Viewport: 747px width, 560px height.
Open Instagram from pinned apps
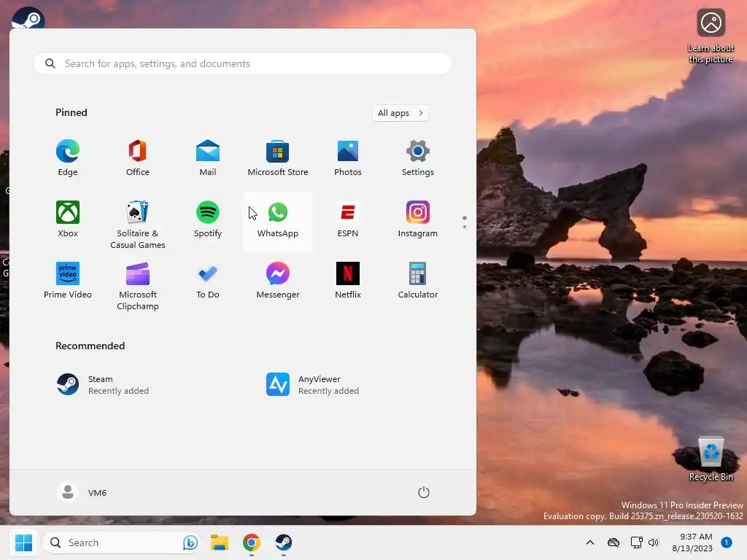click(418, 219)
